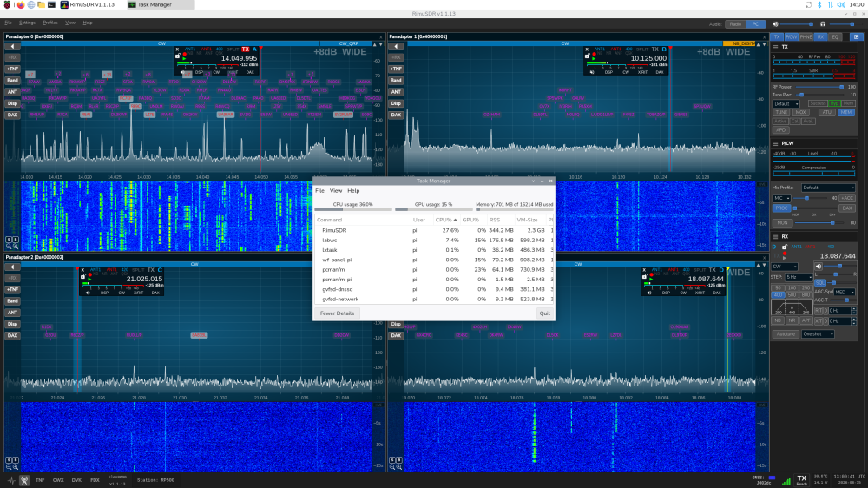Open DAX options in Panadapter 1

[x=396, y=115]
